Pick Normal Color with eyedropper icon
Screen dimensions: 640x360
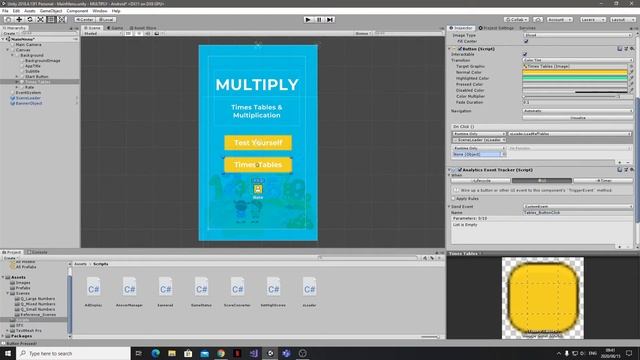(x=631, y=72)
